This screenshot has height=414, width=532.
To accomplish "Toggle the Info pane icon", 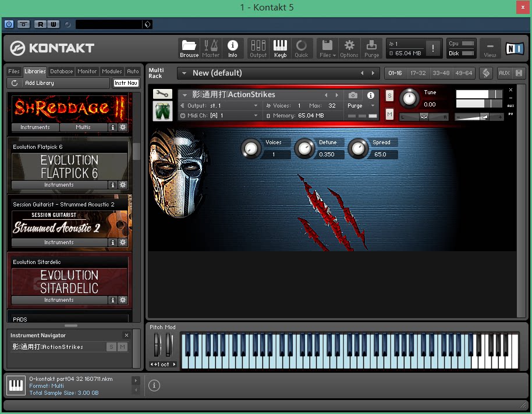I will [x=232, y=48].
